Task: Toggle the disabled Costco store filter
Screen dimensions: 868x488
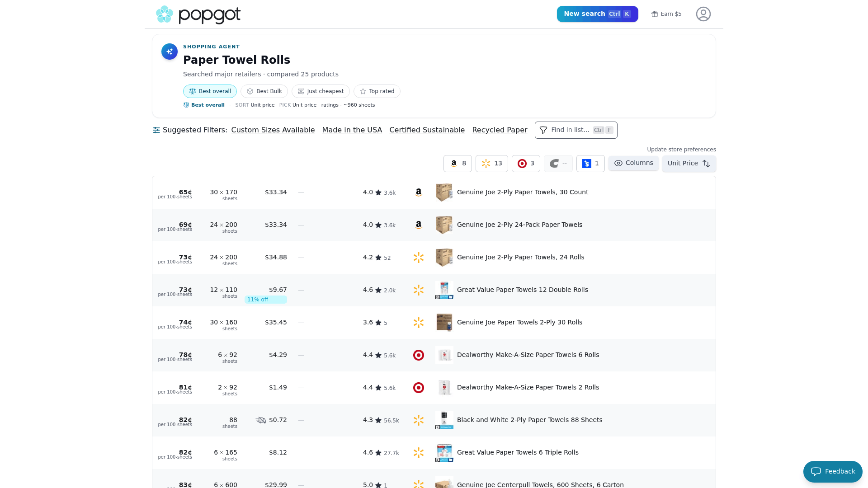Action: (558, 164)
